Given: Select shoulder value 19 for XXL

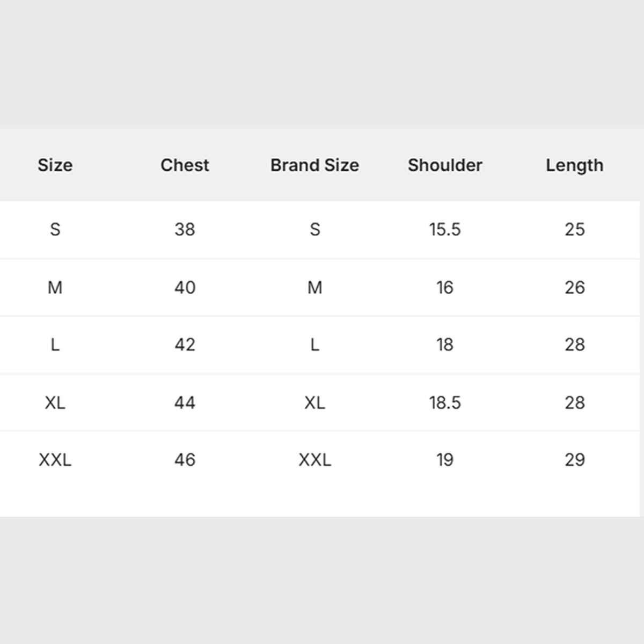Looking at the screenshot, I should point(445,460).
